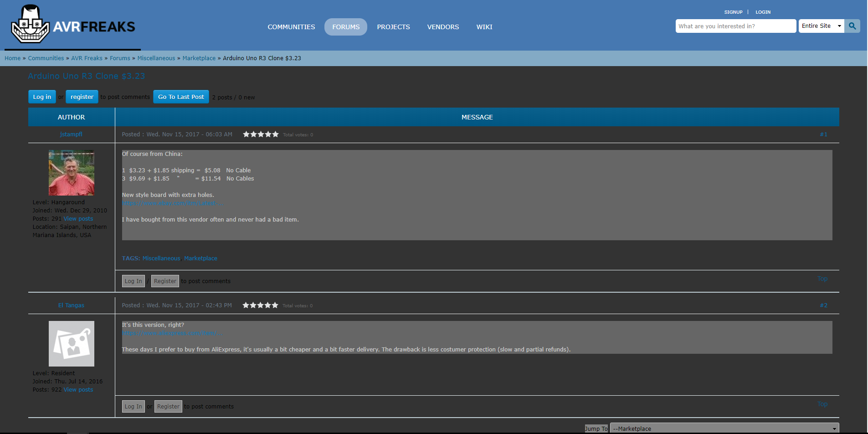Image resolution: width=868 pixels, height=434 pixels.
Task: View posts by jstampfl
Action: point(78,219)
